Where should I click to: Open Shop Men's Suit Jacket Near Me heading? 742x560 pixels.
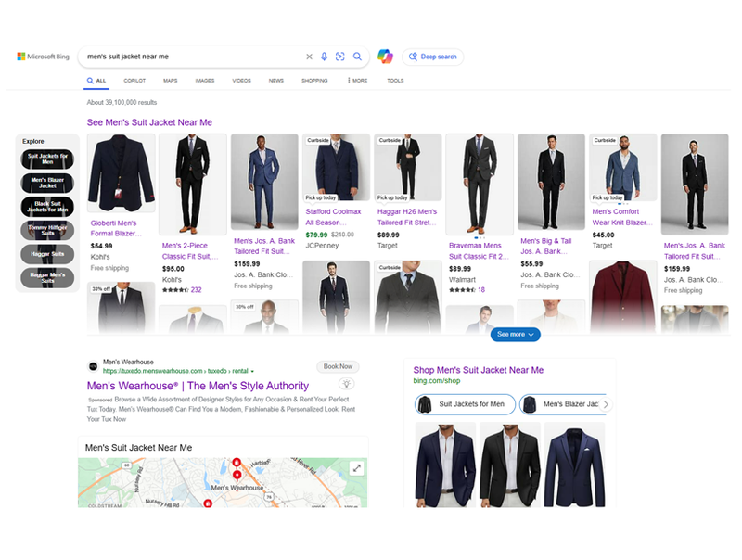tap(479, 370)
